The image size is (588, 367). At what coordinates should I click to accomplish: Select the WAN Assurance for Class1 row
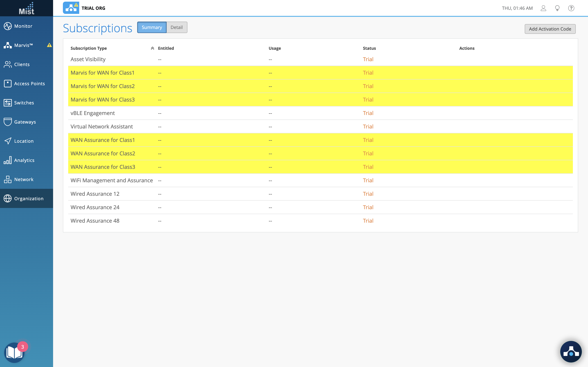pyautogui.click(x=103, y=140)
